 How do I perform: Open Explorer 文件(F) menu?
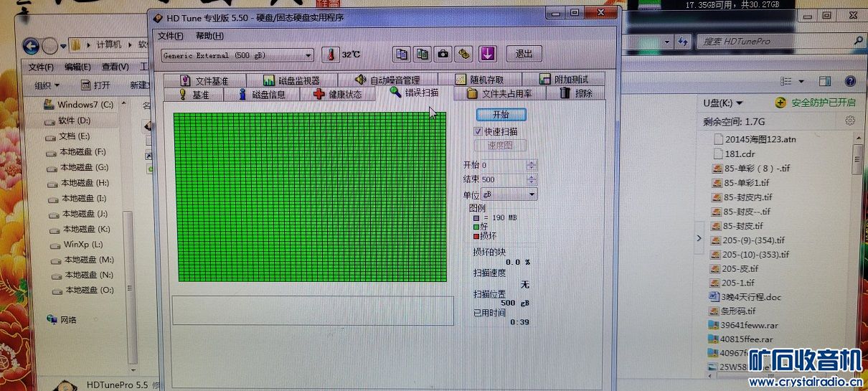coord(41,67)
